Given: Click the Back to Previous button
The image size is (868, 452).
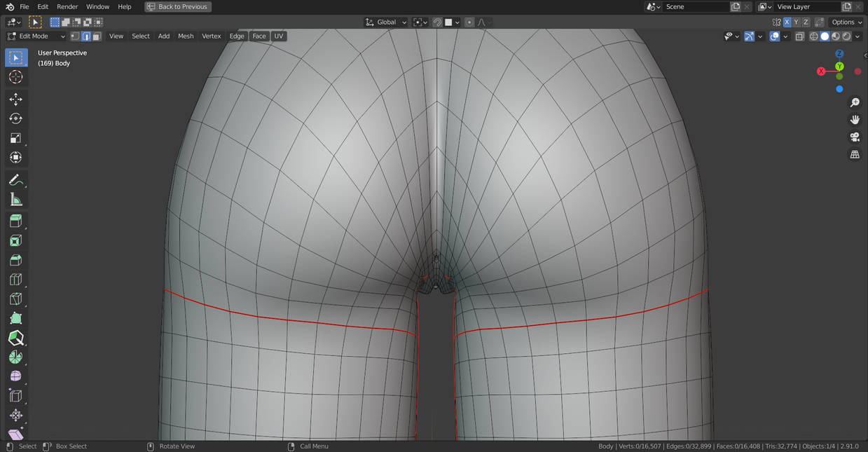Looking at the screenshot, I should pyautogui.click(x=178, y=7).
